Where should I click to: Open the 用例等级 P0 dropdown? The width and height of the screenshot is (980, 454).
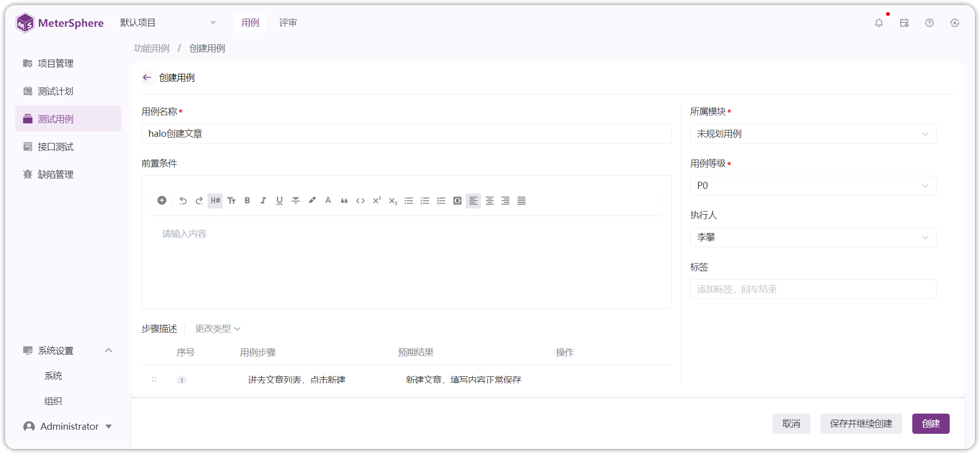click(x=813, y=185)
